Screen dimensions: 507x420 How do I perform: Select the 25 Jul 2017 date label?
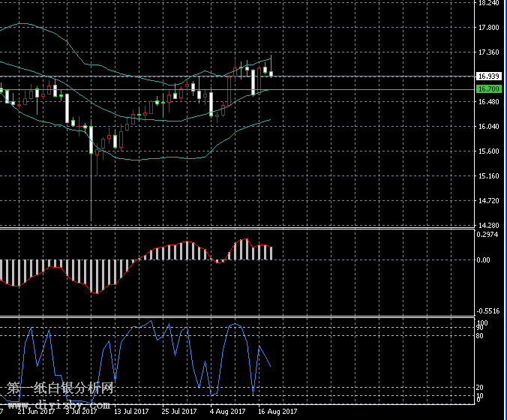pyautogui.click(x=178, y=411)
